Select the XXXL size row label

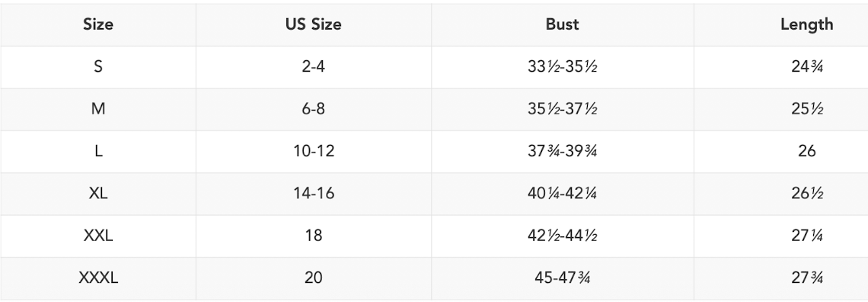click(x=98, y=277)
